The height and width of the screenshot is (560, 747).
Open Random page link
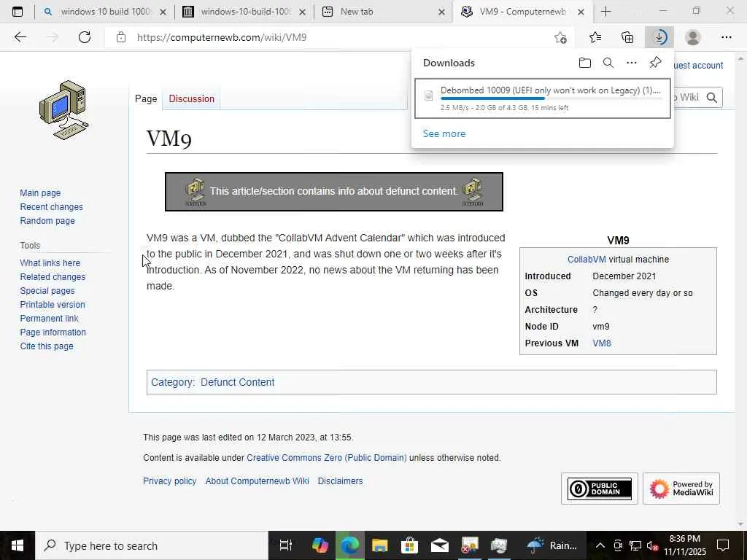coord(47,220)
